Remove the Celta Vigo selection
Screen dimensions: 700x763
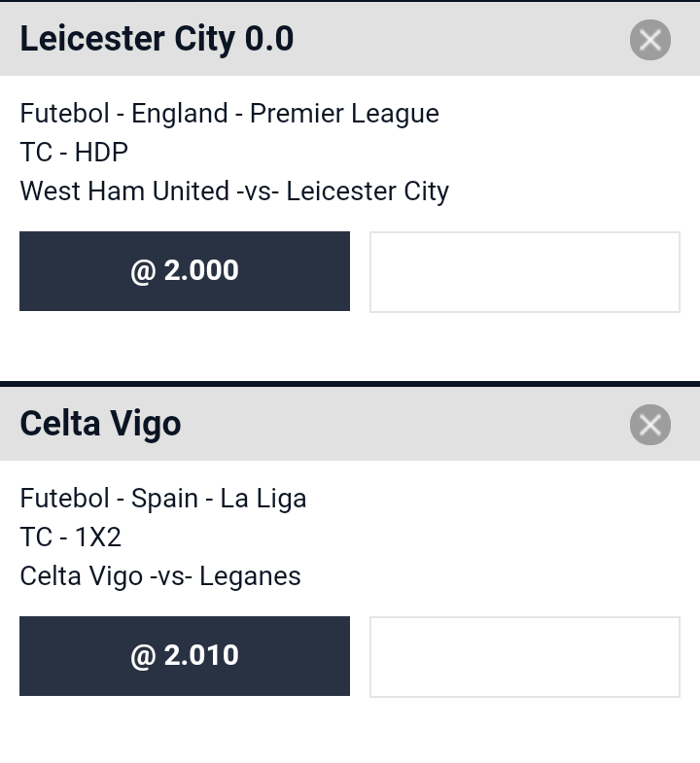tap(649, 425)
